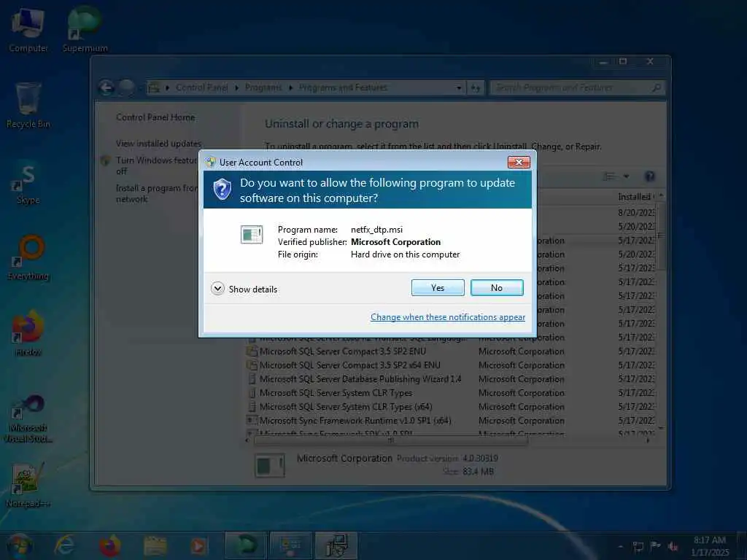Viewport: 747px width, 560px height.
Task: Open Turn Windows features on or off link
Action: click(x=156, y=166)
